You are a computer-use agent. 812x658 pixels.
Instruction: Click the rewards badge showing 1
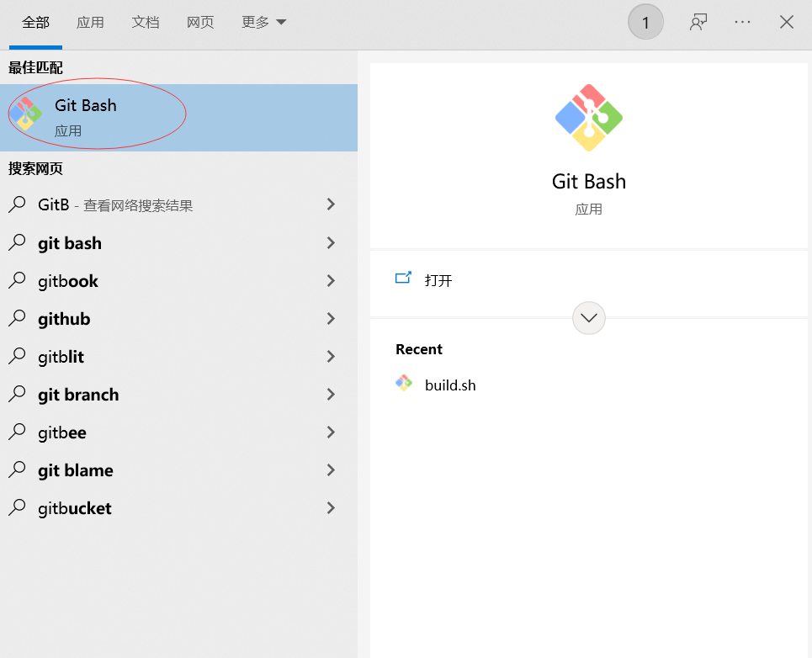645,22
